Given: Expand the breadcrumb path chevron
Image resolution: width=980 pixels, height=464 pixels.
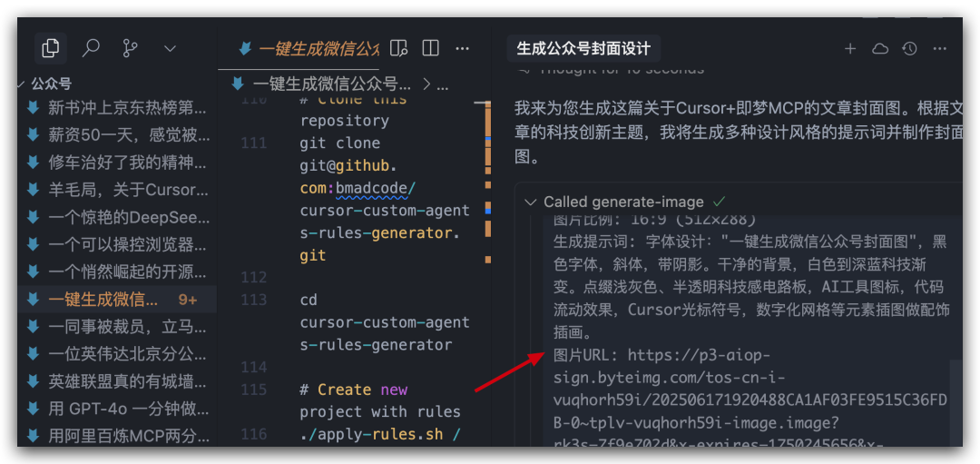Looking at the screenshot, I should [426, 84].
